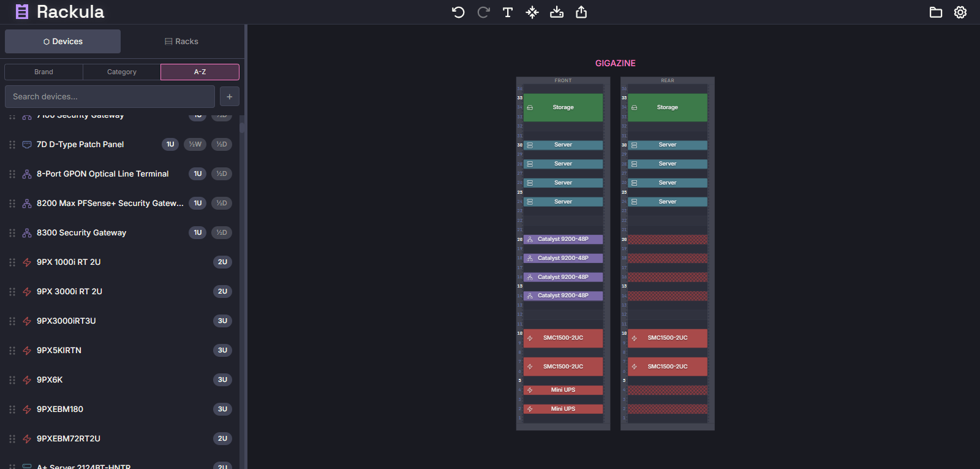
Task: Select the A-Z sort option
Action: [x=200, y=72]
